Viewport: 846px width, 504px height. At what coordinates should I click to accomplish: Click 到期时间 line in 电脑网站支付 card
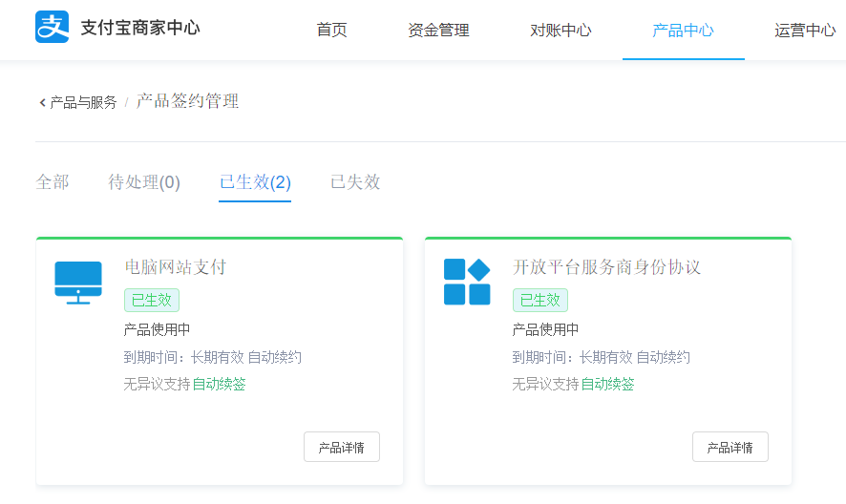[x=212, y=357]
